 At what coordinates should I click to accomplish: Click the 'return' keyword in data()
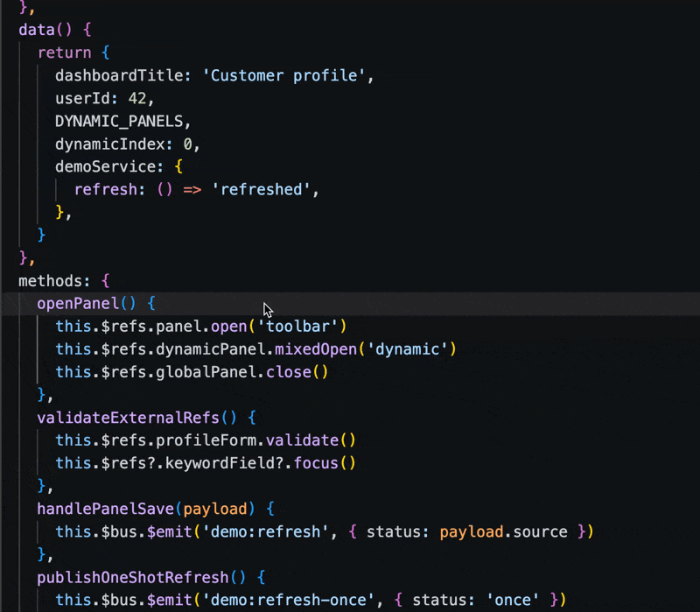(64, 53)
